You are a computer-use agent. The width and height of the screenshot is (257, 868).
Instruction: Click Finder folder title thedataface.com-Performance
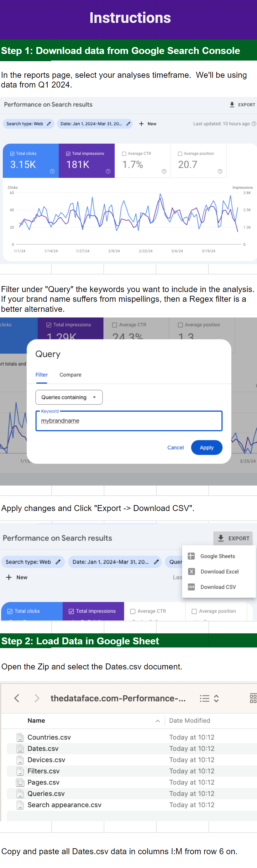[x=118, y=698]
